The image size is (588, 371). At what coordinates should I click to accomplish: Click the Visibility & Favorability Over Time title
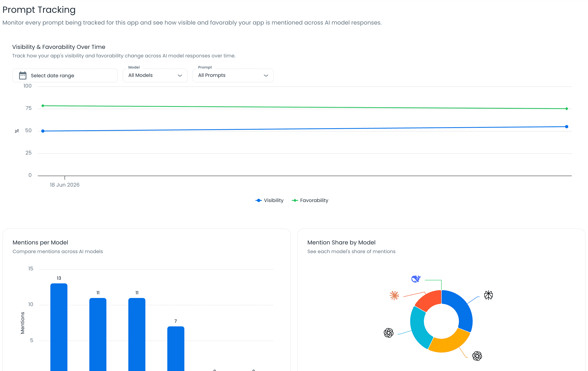tap(59, 47)
